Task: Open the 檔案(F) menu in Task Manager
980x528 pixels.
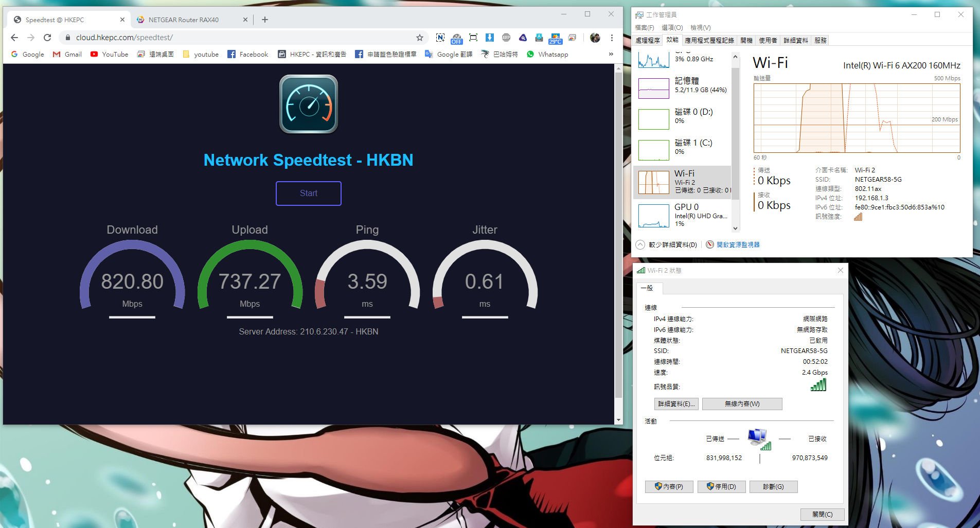Action: point(645,27)
